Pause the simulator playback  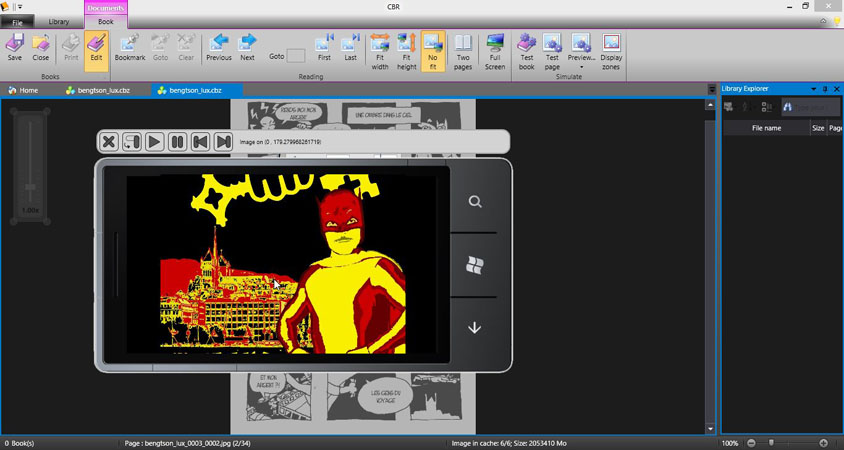(177, 142)
